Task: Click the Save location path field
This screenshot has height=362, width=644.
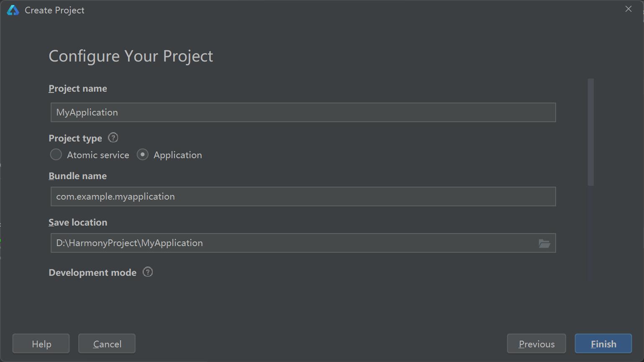Action: (293, 243)
